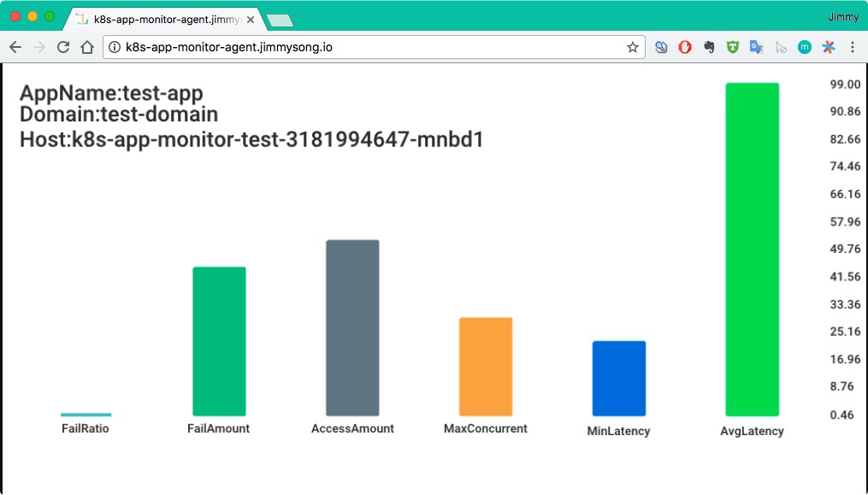The width and height of the screenshot is (868, 495).
Task: Click the orange MaxConcurrent bar
Action: click(x=486, y=366)
